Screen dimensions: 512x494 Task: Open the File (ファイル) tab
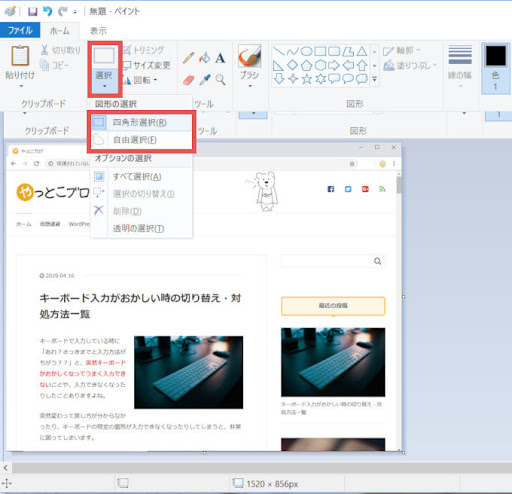20,31
